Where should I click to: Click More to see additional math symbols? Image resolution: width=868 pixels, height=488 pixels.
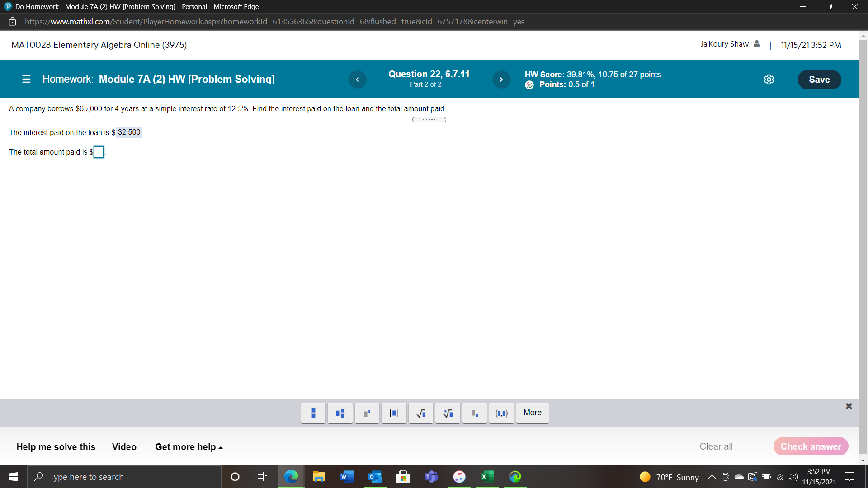532,413
